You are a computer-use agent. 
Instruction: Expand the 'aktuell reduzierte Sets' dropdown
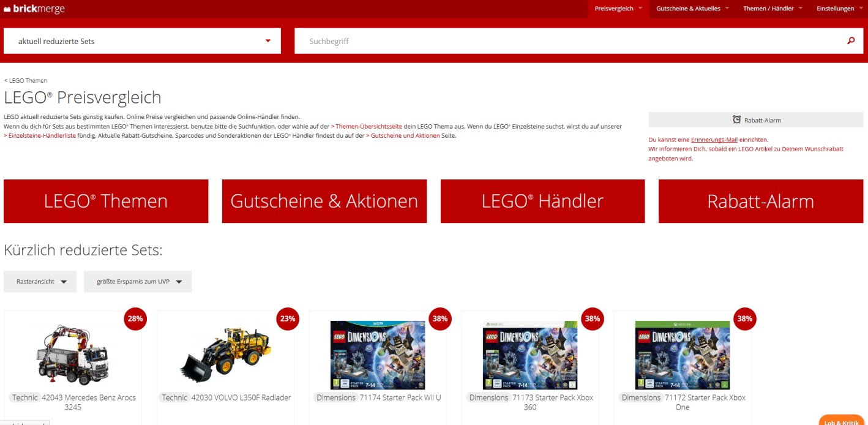[x=142, y=41]
